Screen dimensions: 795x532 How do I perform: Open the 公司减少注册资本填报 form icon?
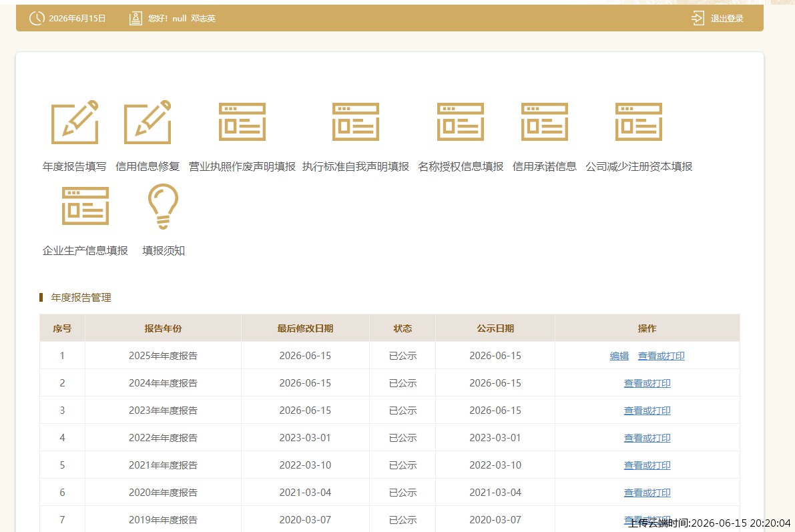(x=639, y=121)
